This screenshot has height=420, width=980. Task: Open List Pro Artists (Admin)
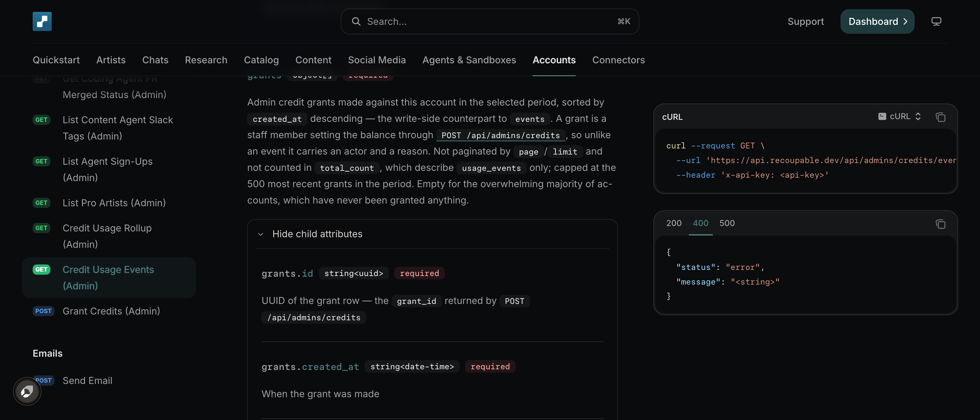109,203
